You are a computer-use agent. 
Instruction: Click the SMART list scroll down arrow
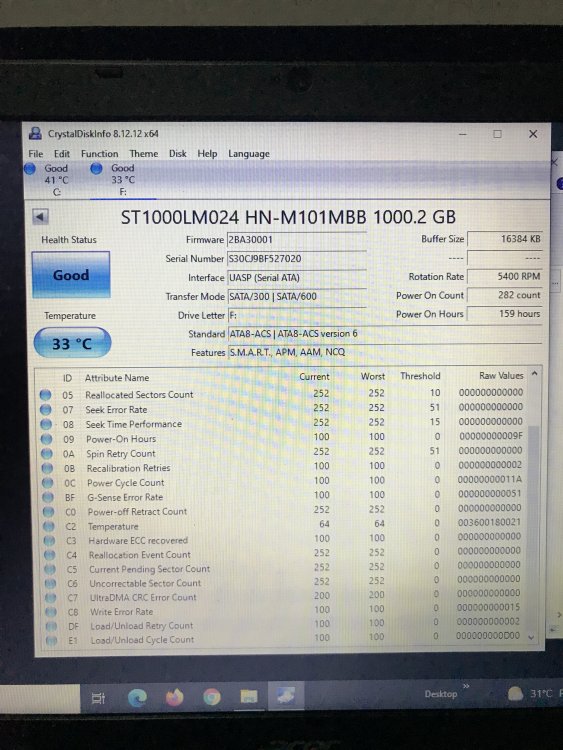pyautogui.click(x=531, y=637)
